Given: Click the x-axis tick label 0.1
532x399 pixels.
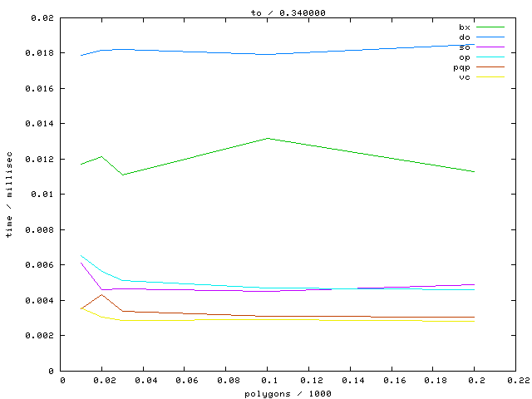Looking at the screenshot, I should pyautogui.click(x=267, y=382).
